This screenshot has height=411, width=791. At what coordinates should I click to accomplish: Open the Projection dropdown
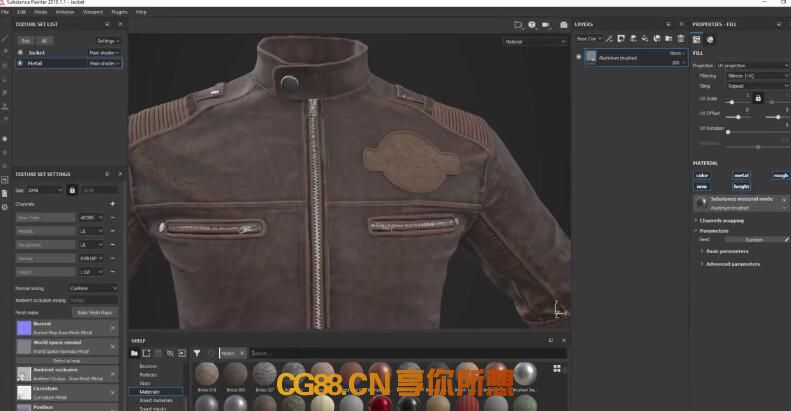coord(752,66)
